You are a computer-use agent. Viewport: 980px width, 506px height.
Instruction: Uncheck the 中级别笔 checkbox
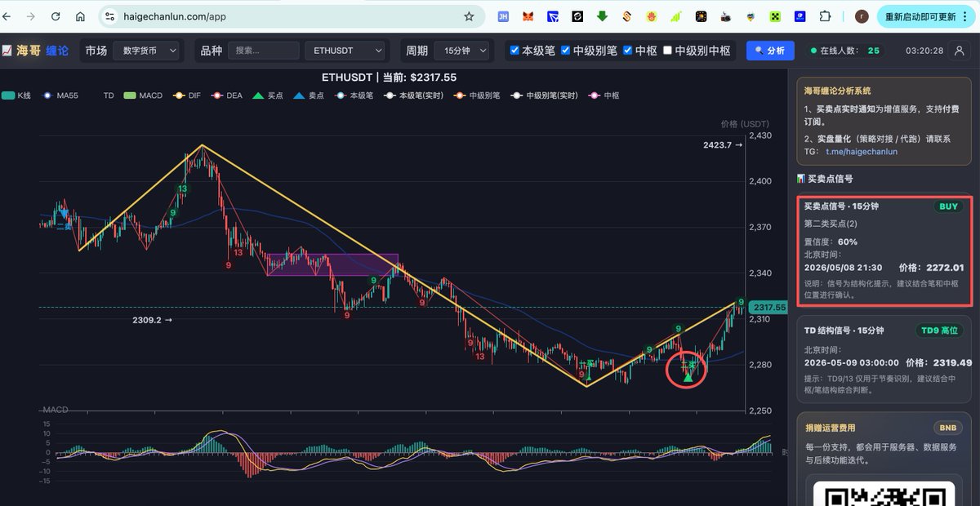[x=566, y=51]
